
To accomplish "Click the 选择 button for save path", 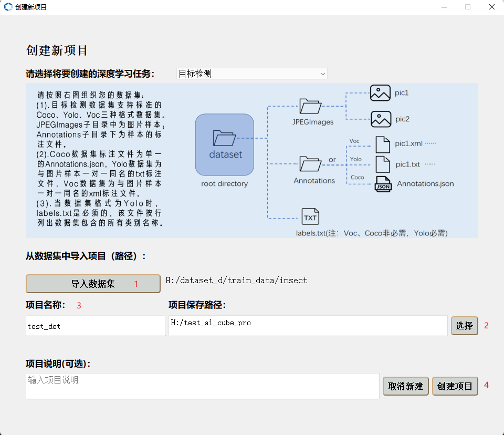I will click(x=464, y=326).
